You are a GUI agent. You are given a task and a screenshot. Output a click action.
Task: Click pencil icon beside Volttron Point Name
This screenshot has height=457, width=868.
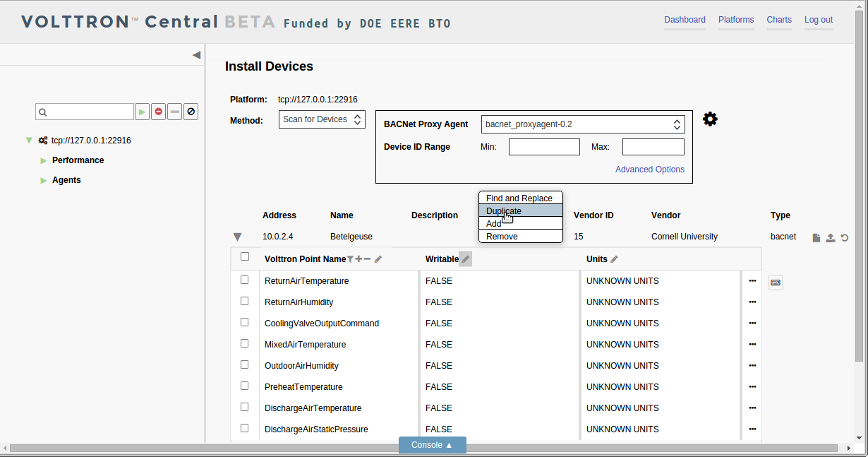pos(378,259)
